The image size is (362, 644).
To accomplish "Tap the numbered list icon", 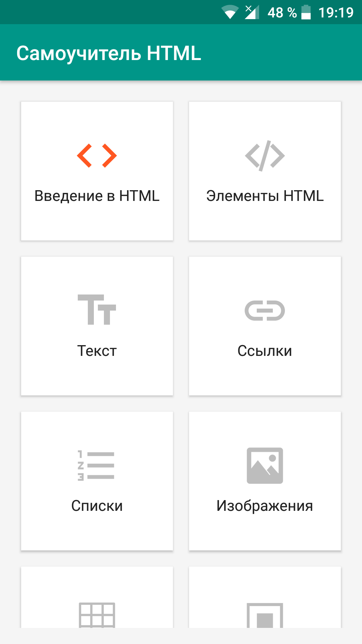I will pos(96,466).
